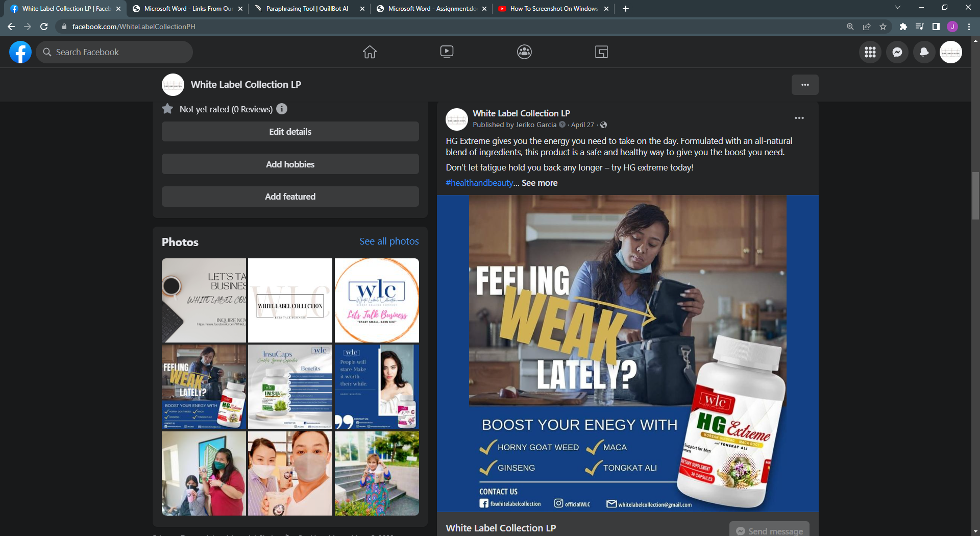Open the post options three-dot menu

coord(799,118)
